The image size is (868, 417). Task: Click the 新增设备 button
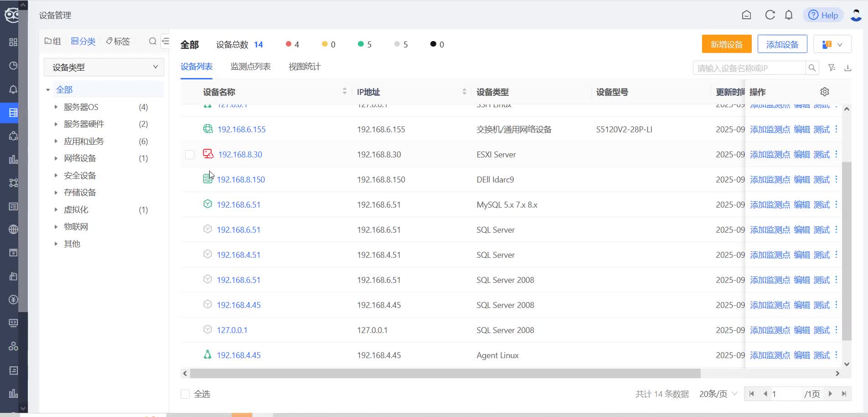[x=726, y=44]
